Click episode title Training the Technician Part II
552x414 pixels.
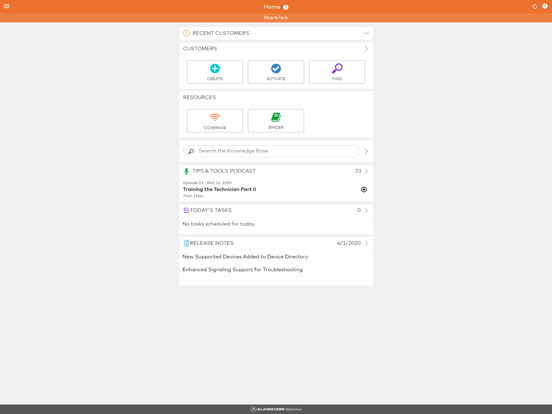tap(219, 189)
